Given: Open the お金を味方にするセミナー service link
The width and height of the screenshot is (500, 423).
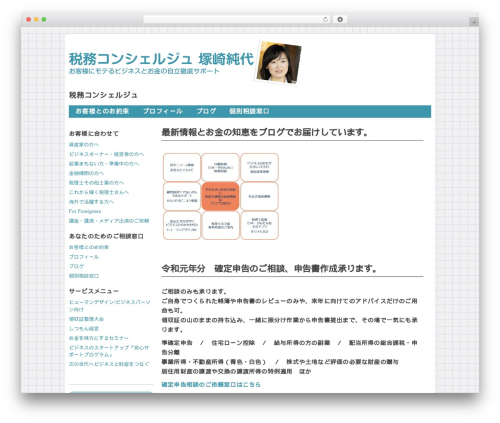Looking at the screenshot, I should tap(99, 338).
